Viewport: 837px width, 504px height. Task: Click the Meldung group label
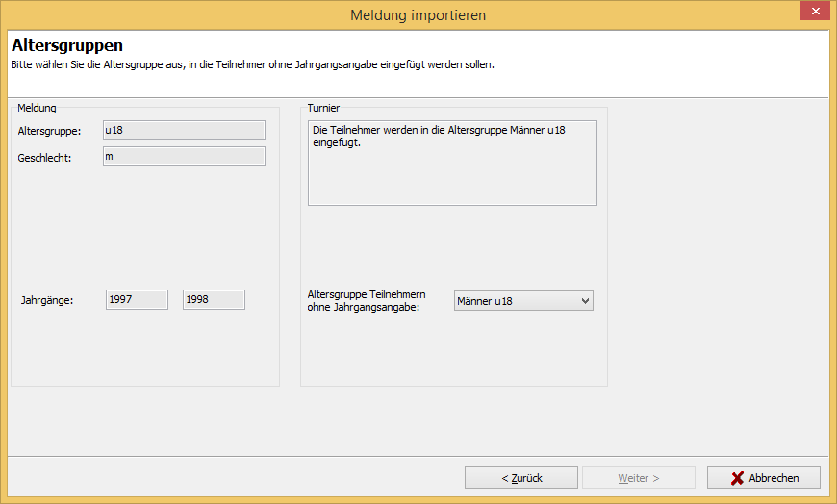[37, 108]
